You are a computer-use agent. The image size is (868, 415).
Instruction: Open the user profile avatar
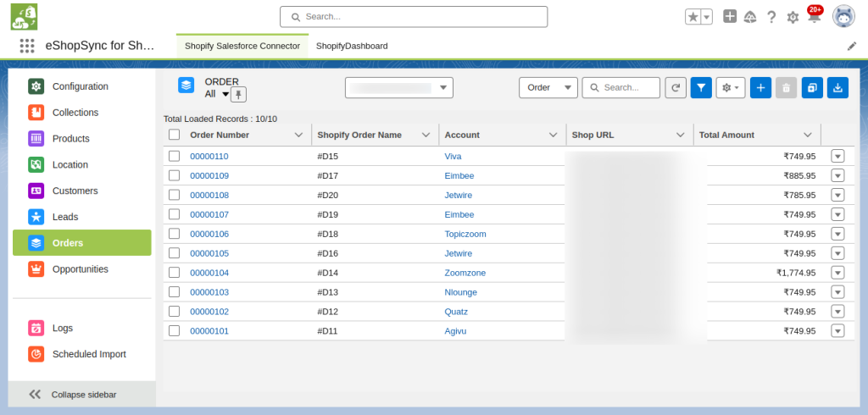[843, 17]
